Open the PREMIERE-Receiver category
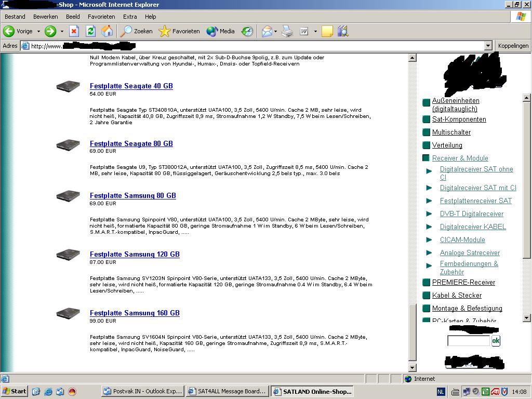532x399 pixels. [x=463, y=282]
